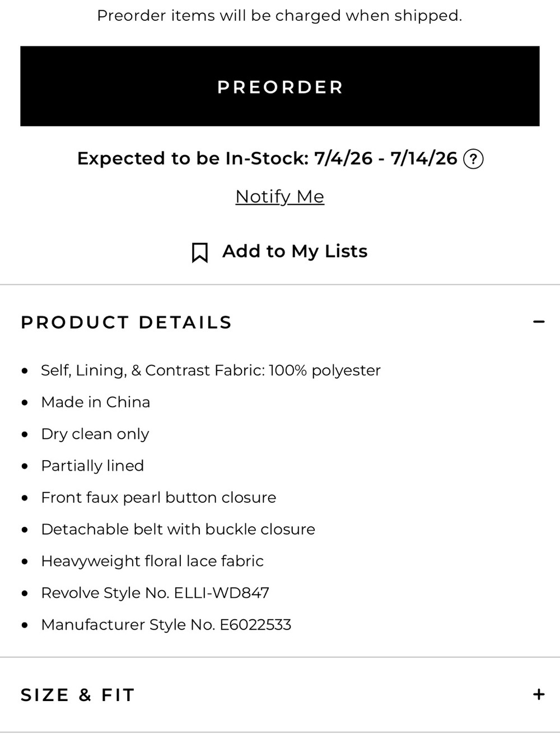Click the Heavyweight floral lace fabric item
This screenshot has width=560, height=747.
click(152, 561)
